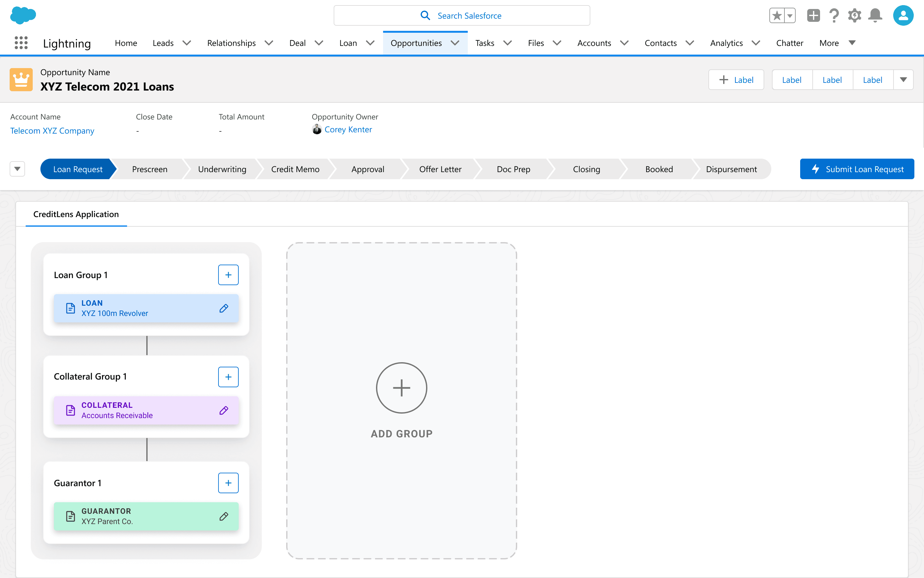
Task: Click Submit Loan Request button
Action: 857,169
